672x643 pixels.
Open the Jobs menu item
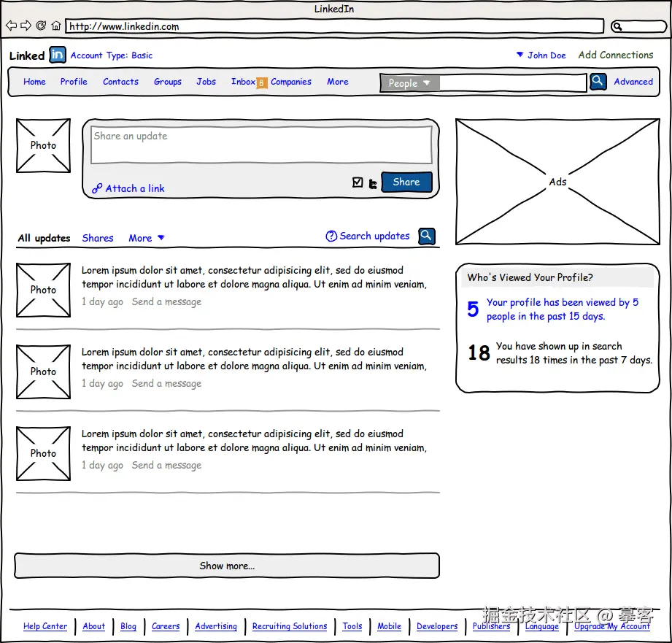(x=206, y=82)
